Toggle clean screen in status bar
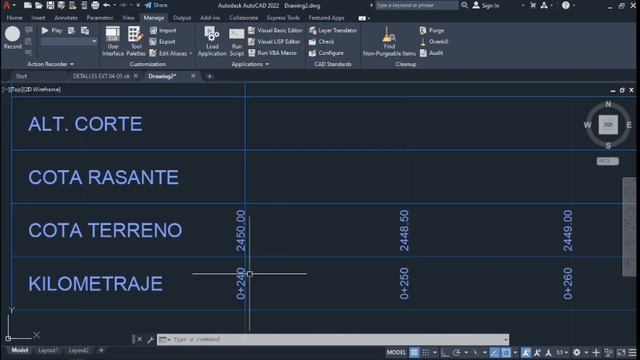The image size is (640, 360). tap(621, 352)
